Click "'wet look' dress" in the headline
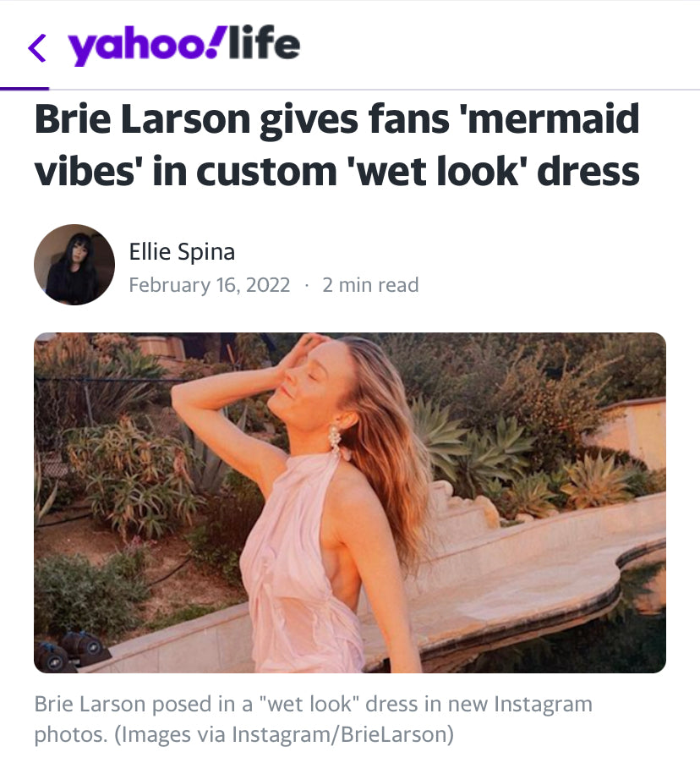Viewport: 700px width, 763px height. 495,171
